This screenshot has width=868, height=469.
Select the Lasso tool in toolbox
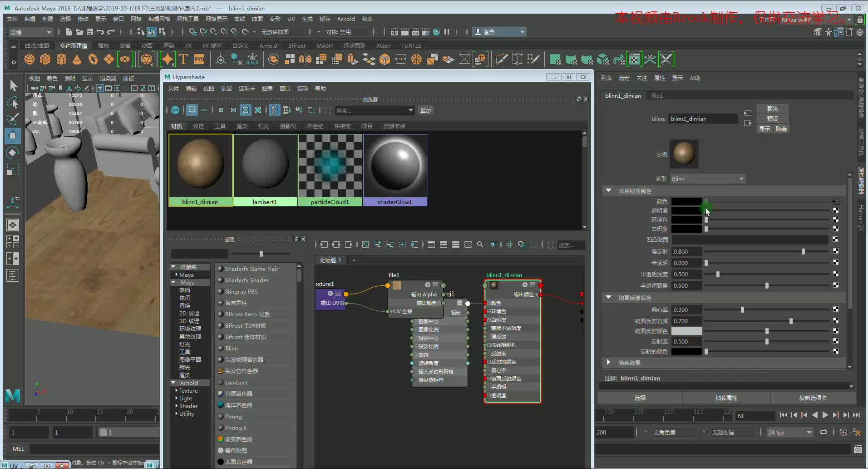point(13,102)
